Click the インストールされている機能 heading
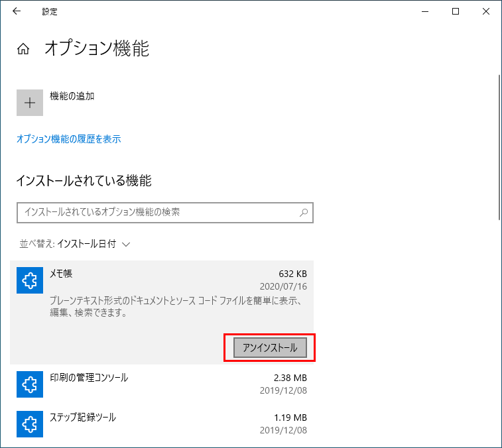This screenshot has height=448, width=502. pos(84,181)
